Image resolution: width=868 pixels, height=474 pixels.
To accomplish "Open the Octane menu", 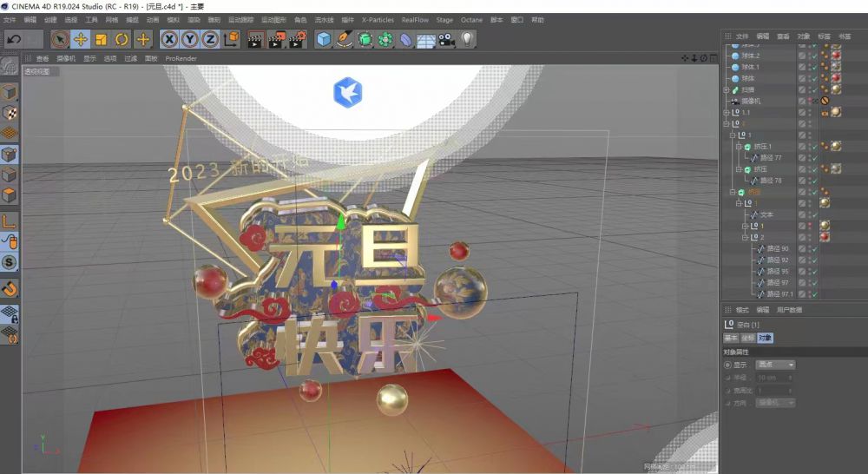I will coord(471,19).
